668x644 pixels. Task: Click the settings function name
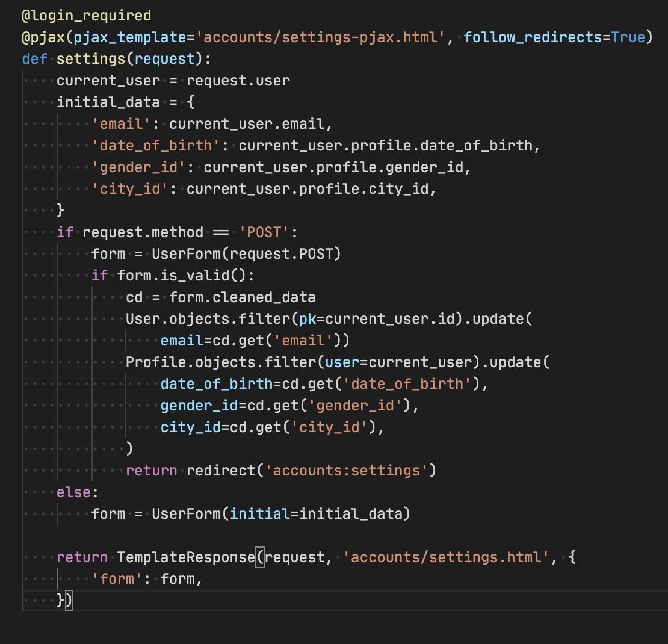pos(91,59)
